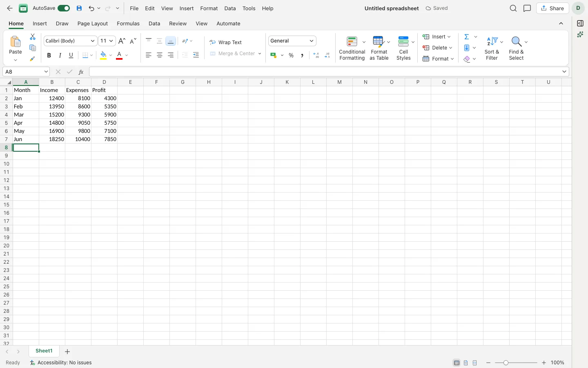Toggle center horizontal alignment
This screenshot has width=588, height=368.
[x=160, y=55]
